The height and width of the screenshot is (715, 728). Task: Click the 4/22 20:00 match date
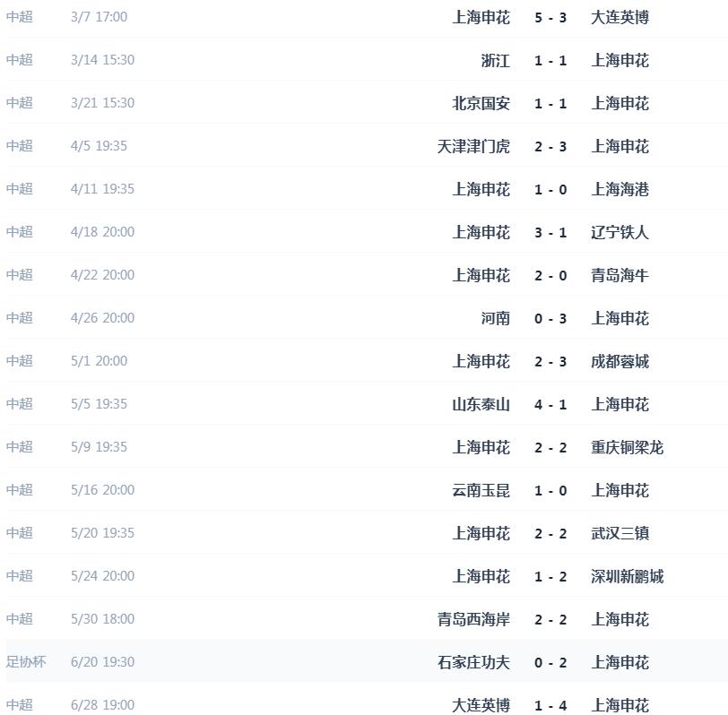point(102,275)
